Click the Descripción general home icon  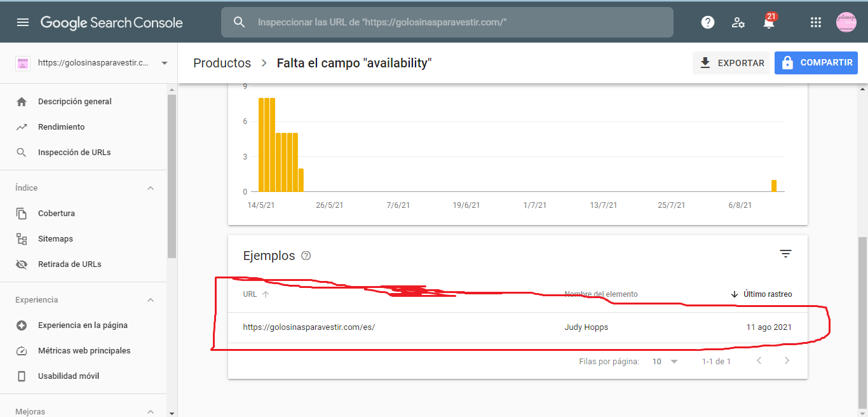point(22,102)
